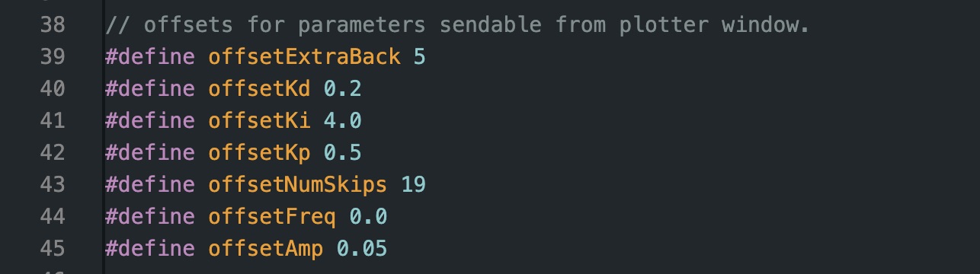The height and width of the screenshot is (274, 980).
Task: Click line number 41 in the gutter
Action: click(52, 122)
